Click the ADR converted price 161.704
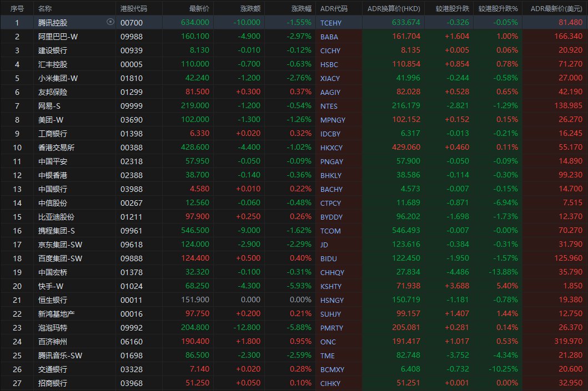This screenshot has width=588, height=391. (x=406, y=36)
